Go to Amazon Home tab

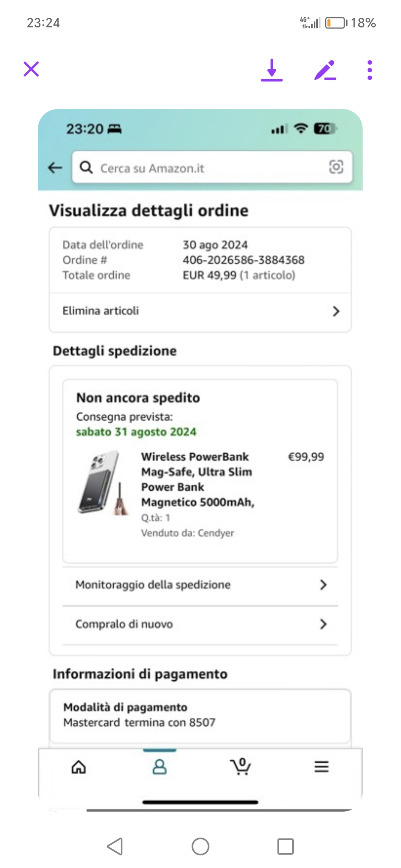point(79,767)
